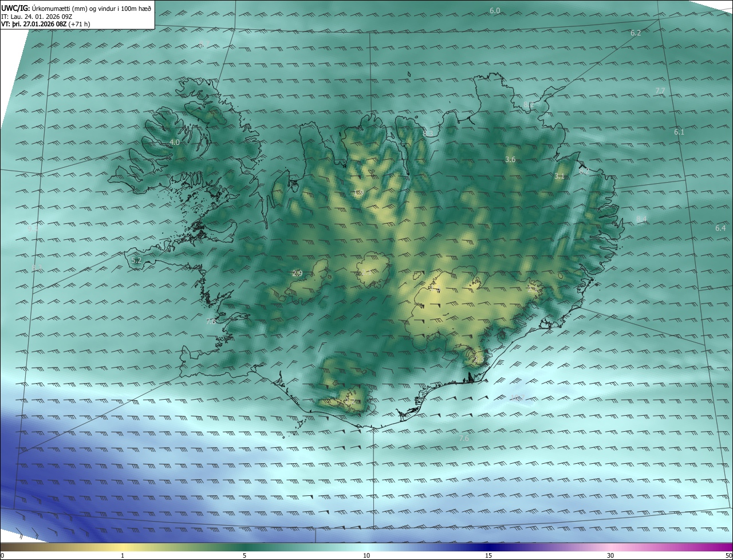Click the map value label 3.1
Image resolution: width=733 pixels, height=560 pixels.
point(559,176)
